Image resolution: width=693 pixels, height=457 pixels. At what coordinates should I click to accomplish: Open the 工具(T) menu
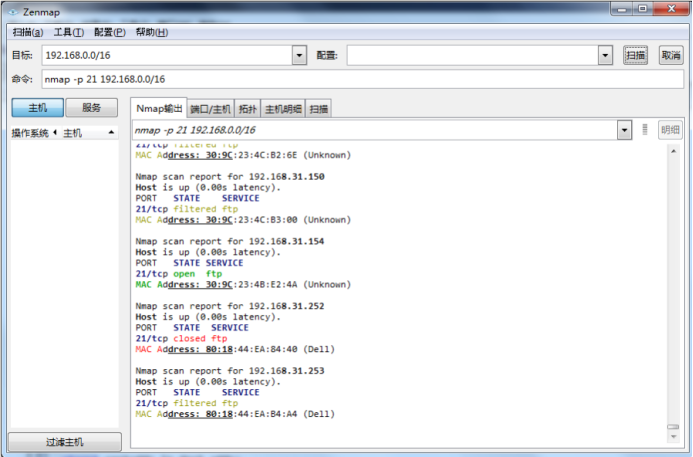69,32
